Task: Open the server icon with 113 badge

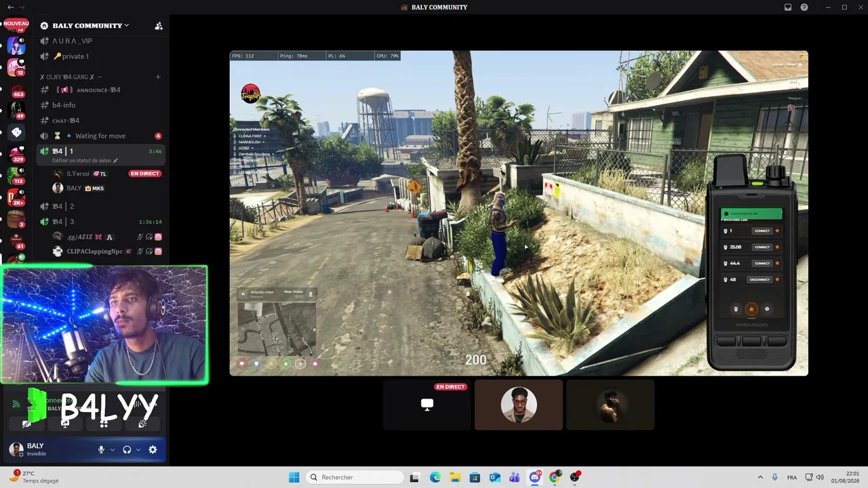Action: 16,175
